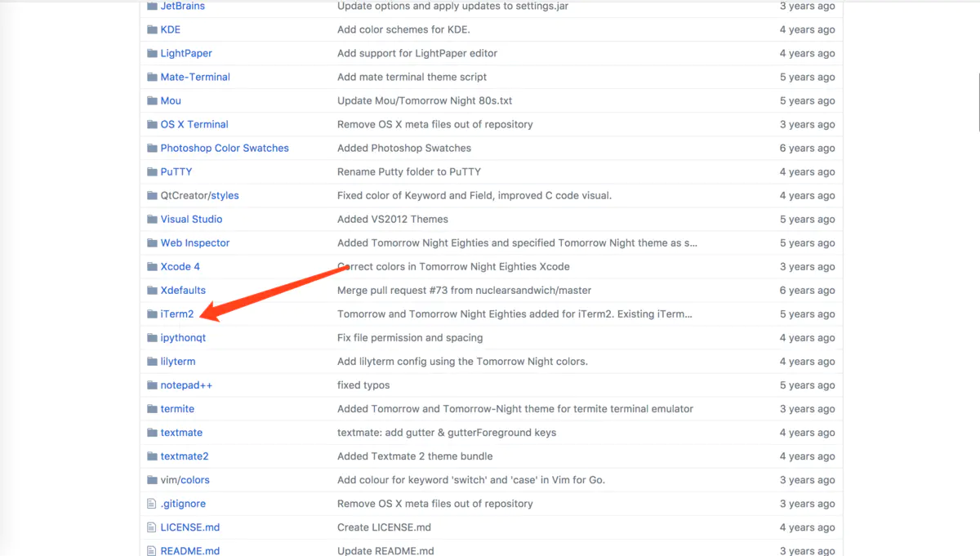Click folder icon beside Xdefaults
Image resolution: width=980 pixels, height=556 pixels.
[152, 290]
